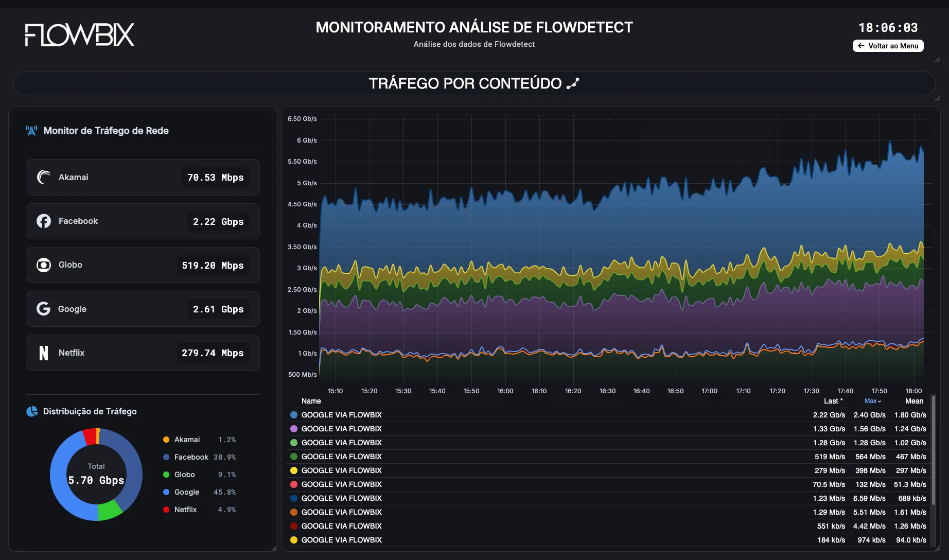This screenshot has height=560, width=949.
Task: Toggle GOOGLE VIA FLOWBIX series with 974 kb/s max
Action: (342, 540)
